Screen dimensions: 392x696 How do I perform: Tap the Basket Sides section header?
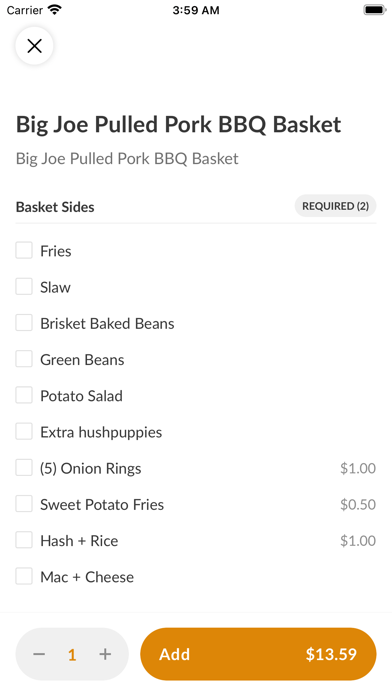coord(55,207)
